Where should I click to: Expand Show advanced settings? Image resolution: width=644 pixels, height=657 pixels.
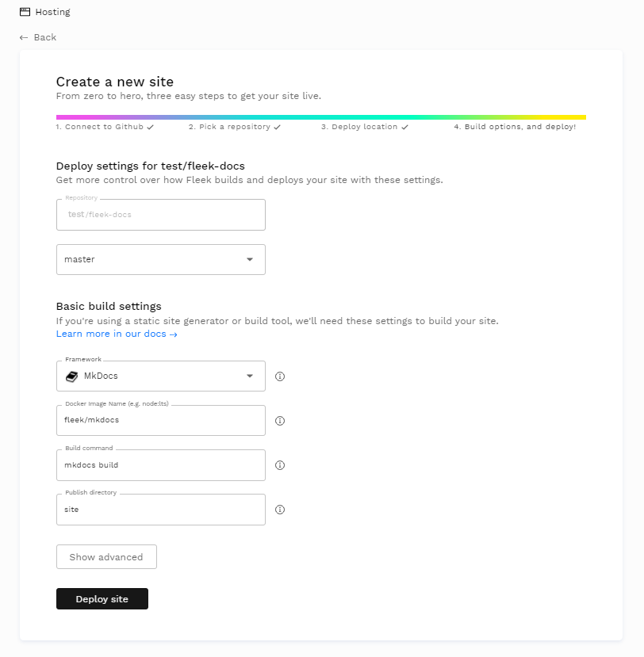[106, 557]
